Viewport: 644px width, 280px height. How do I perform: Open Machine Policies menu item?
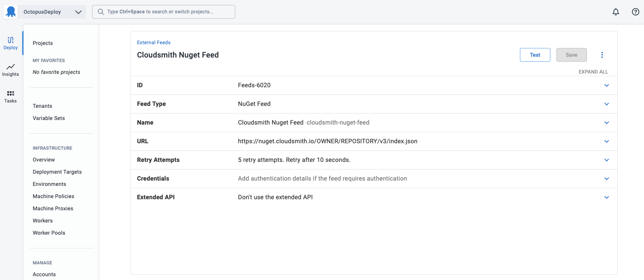coord(54,196)
